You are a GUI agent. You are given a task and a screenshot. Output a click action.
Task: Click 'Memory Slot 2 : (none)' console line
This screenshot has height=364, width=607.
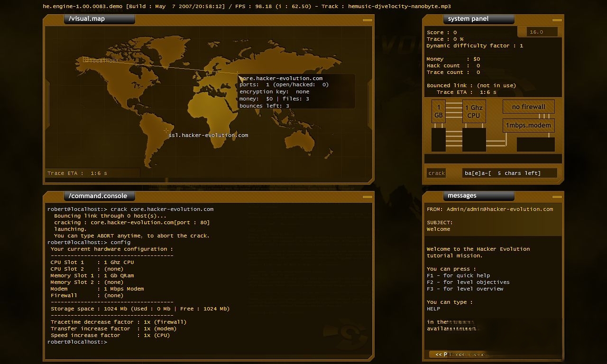[87, 282]
